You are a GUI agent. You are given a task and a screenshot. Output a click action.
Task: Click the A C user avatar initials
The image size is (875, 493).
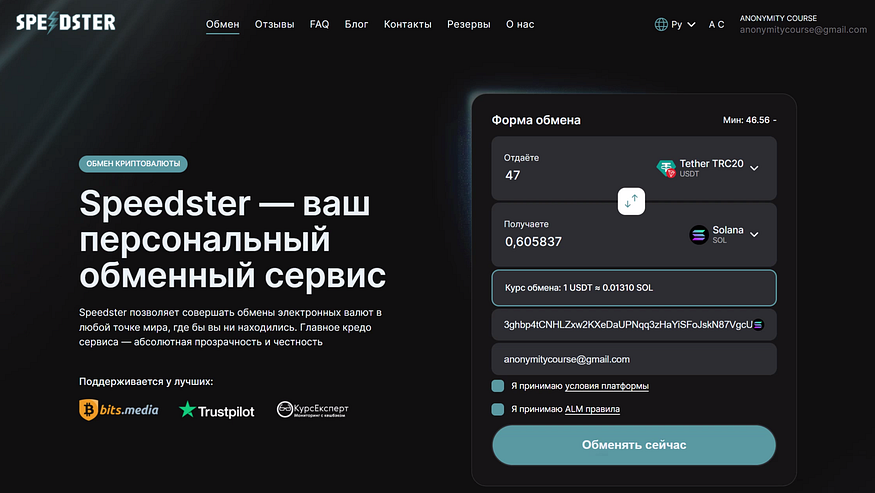tap(717, 24)
